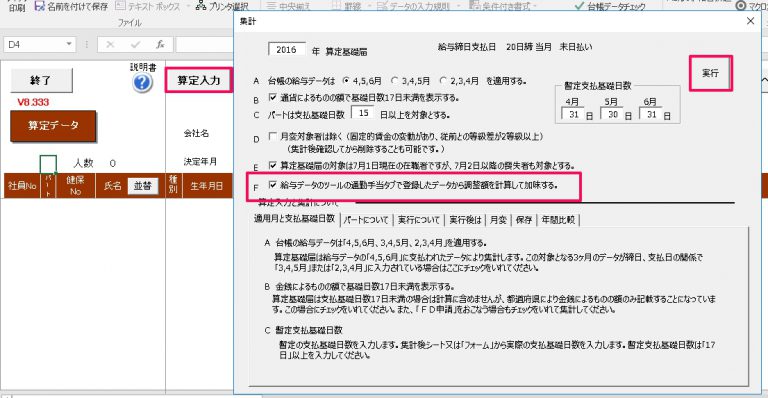Expand the Name Box dropdown arrow
Image resolution: width=768 pixels, height=398 pixels.
point(69,44)
